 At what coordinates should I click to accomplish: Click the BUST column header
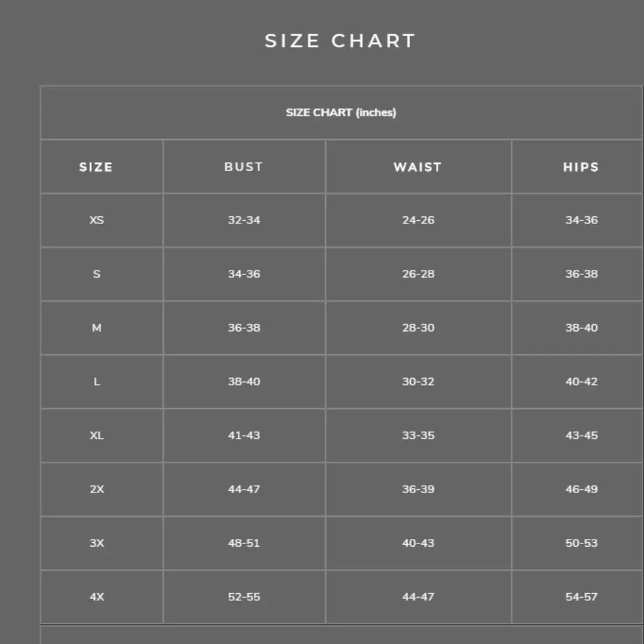243,167
